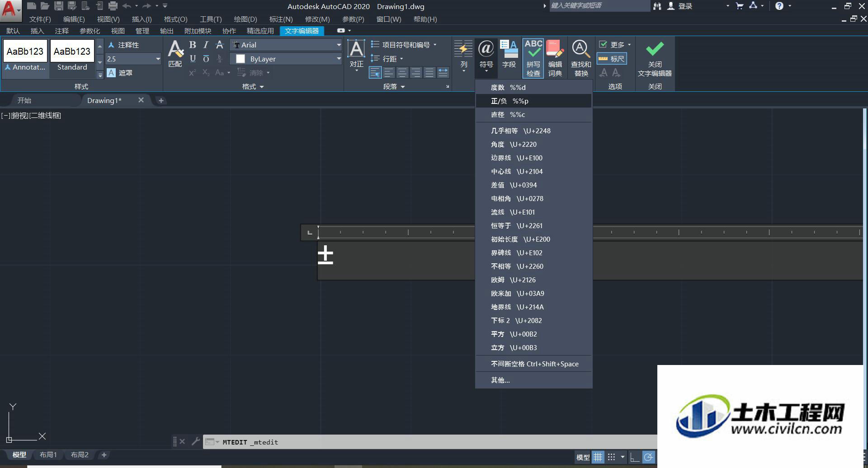Screen dimensions: 868x468
Task: Close the Drawing1 file tab
Action: click(x=141, y=100)
